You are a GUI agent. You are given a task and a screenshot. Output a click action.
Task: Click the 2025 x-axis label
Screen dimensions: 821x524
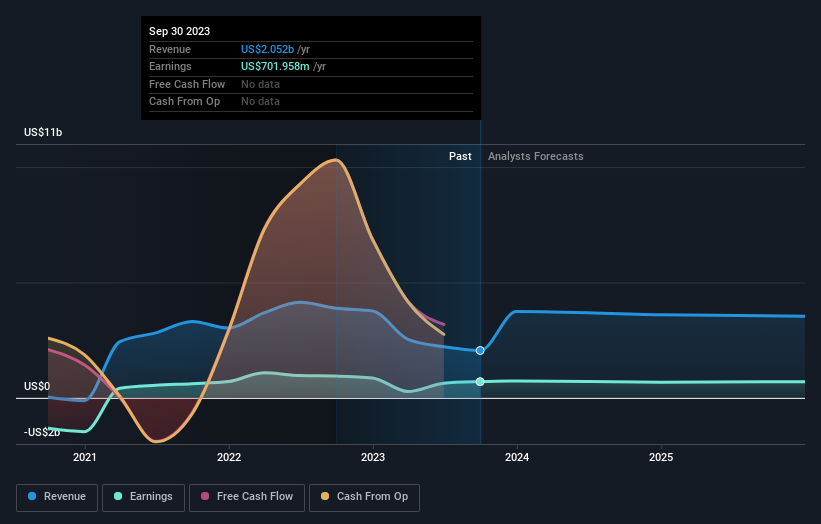coord(661,457)
